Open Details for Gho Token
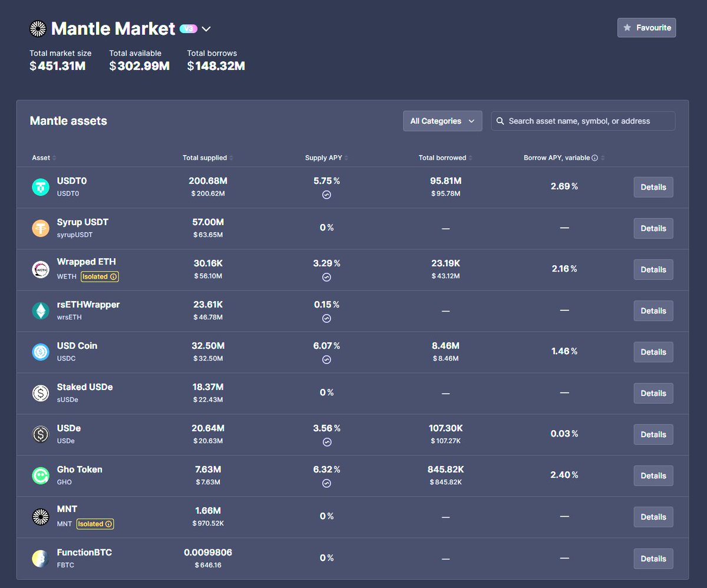This screenshot has width=707, height=588. coord(653,476)
